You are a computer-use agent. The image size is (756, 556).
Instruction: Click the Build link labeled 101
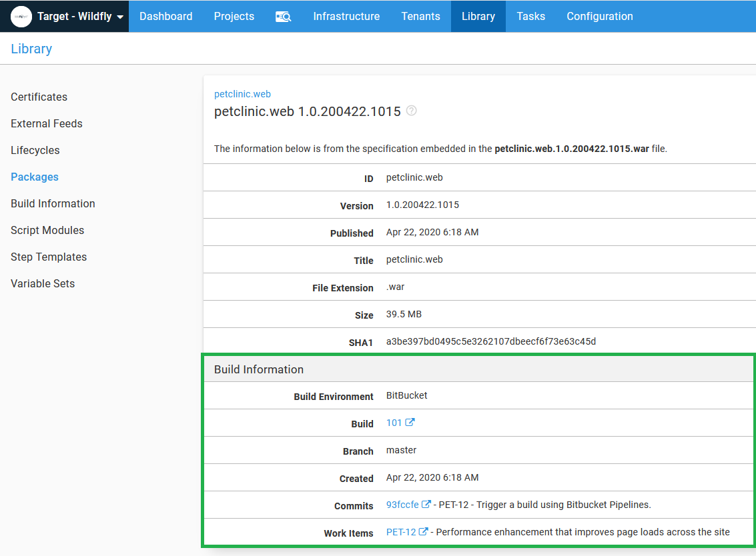(x=394, y=422)
